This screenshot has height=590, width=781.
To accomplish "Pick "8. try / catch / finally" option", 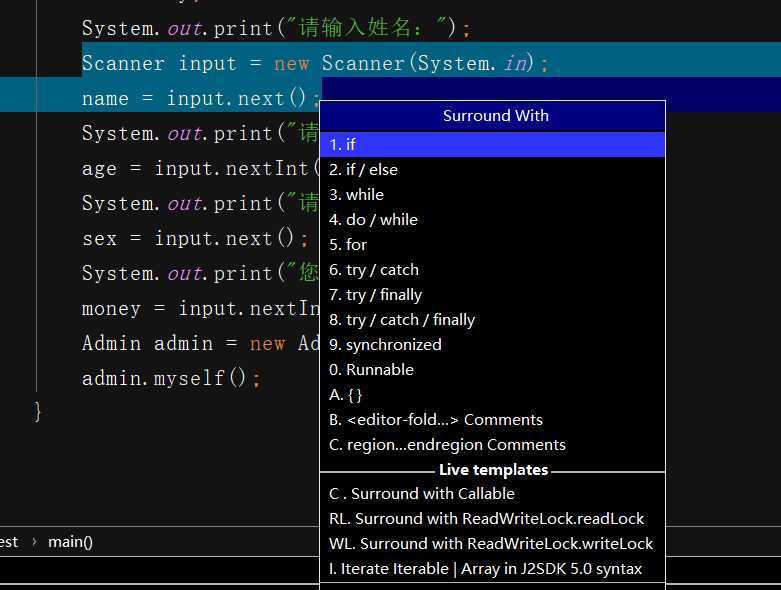I will click(x=492, y=320).
